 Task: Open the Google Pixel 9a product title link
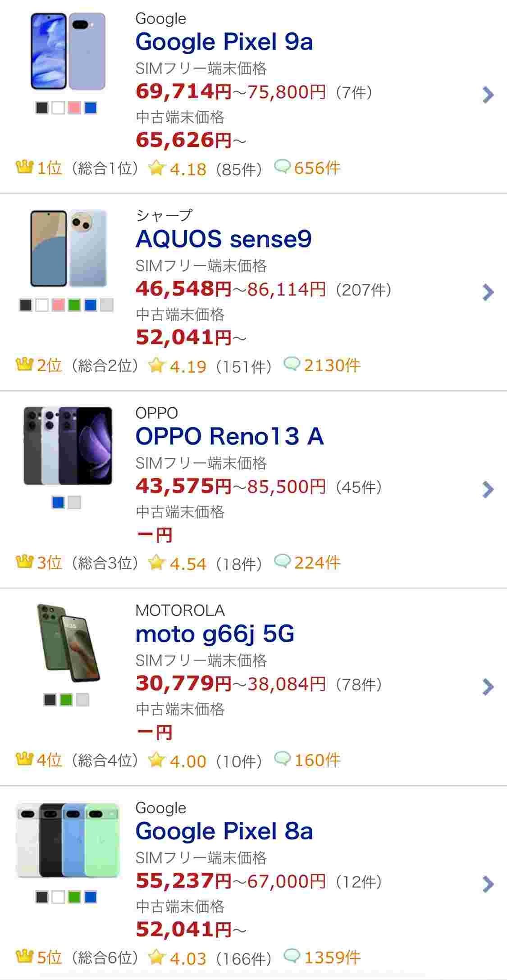click(224, 42)
